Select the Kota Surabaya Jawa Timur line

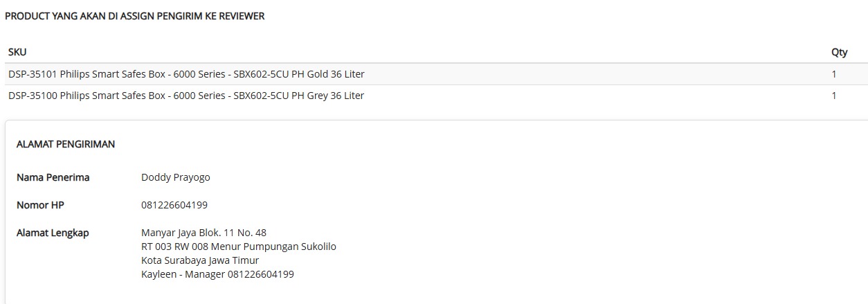click(200, 260)
